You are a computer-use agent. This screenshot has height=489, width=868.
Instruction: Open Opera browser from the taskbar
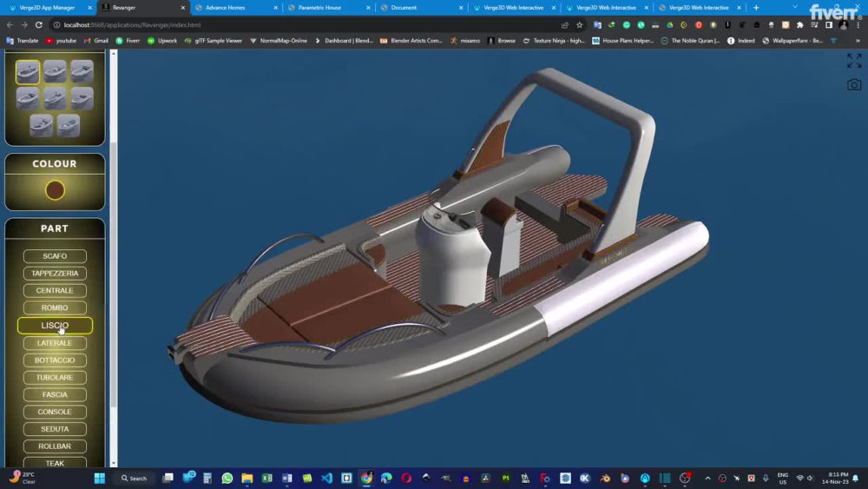click(406, 478)
